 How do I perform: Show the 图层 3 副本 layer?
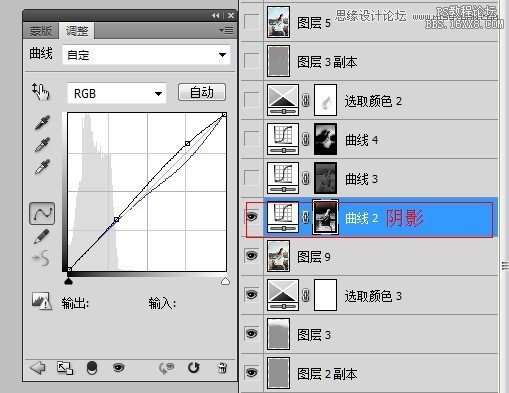pyautogui.click(x=251, y=61)
